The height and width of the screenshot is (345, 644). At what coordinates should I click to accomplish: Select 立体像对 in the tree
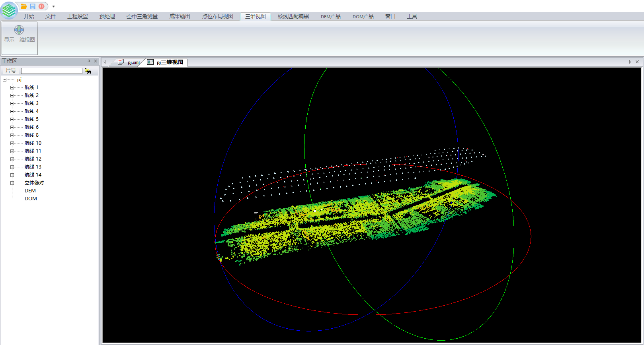tap(34, 183)
